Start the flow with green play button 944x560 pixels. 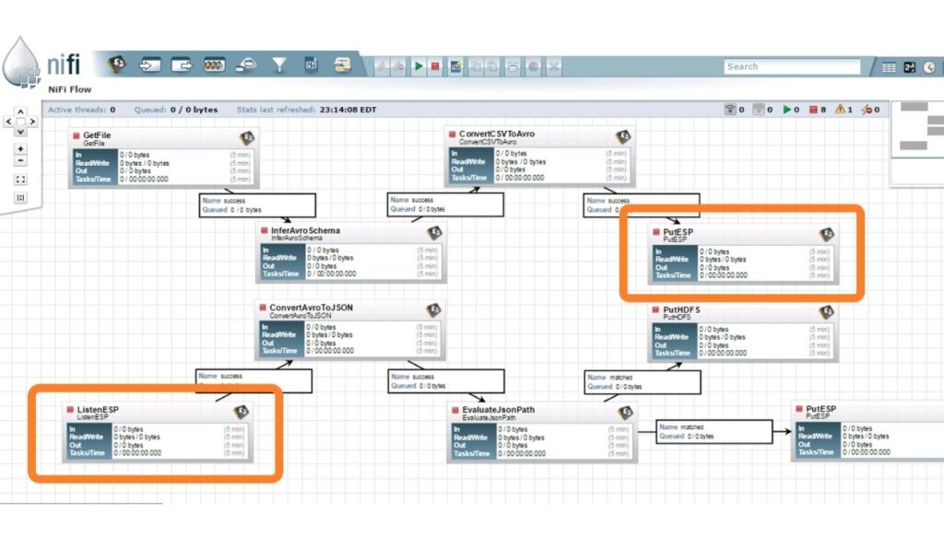[419, 66]
